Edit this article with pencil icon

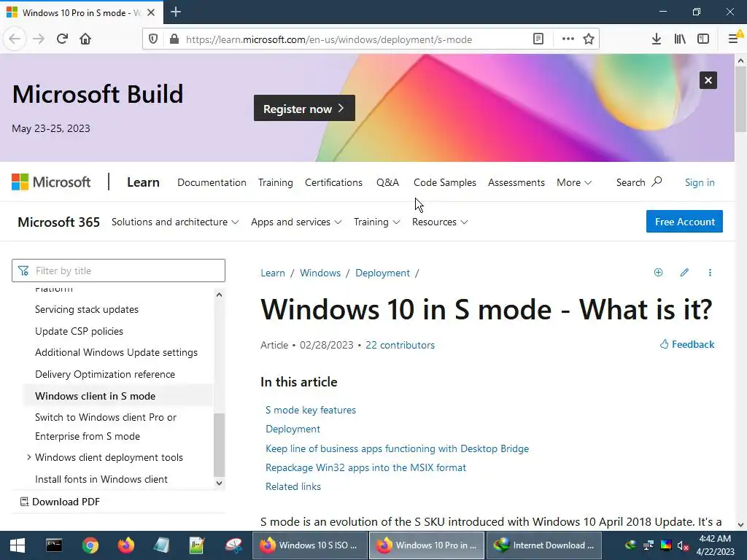pyautogui.click(x=684, y=273)
